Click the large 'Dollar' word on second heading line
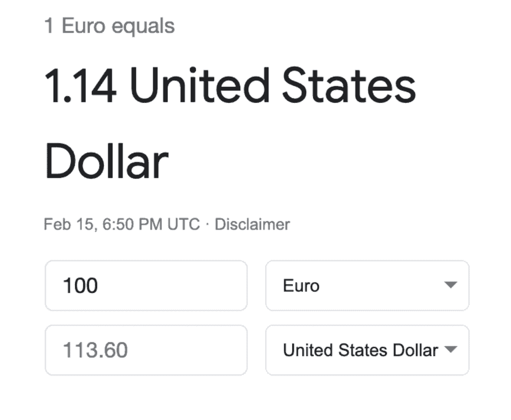The image size is (511, 420). pyautogui.click(x=107, y=162)
